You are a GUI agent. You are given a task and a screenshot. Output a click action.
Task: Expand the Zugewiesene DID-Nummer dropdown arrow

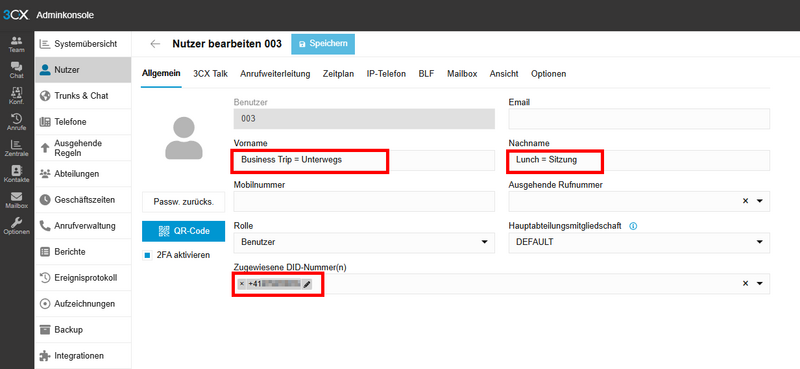(x=759, y=284)
